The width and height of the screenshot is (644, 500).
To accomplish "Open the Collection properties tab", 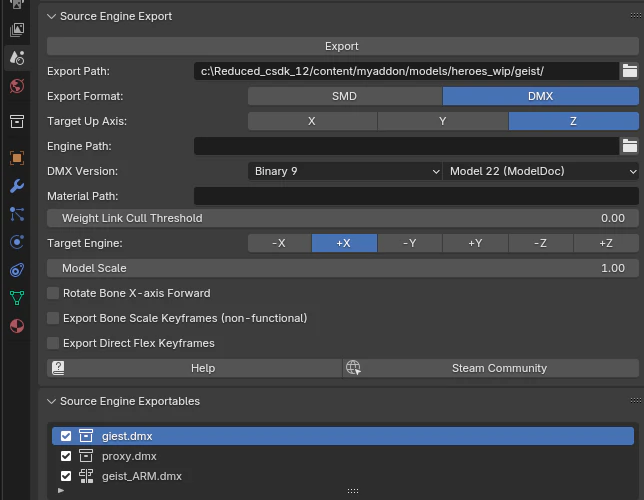I will [x=16, y=121].
